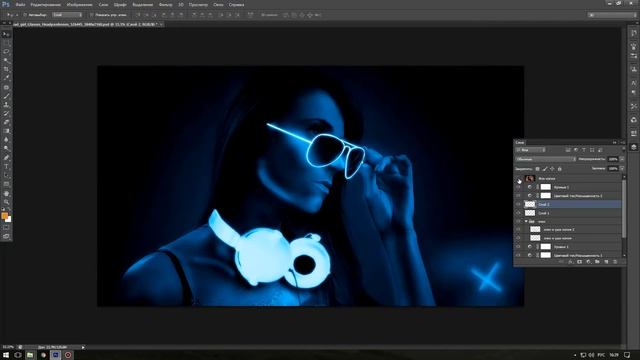Select the Path Selection tool
Screen dimensions: 640x360
[x=6, y=175]
